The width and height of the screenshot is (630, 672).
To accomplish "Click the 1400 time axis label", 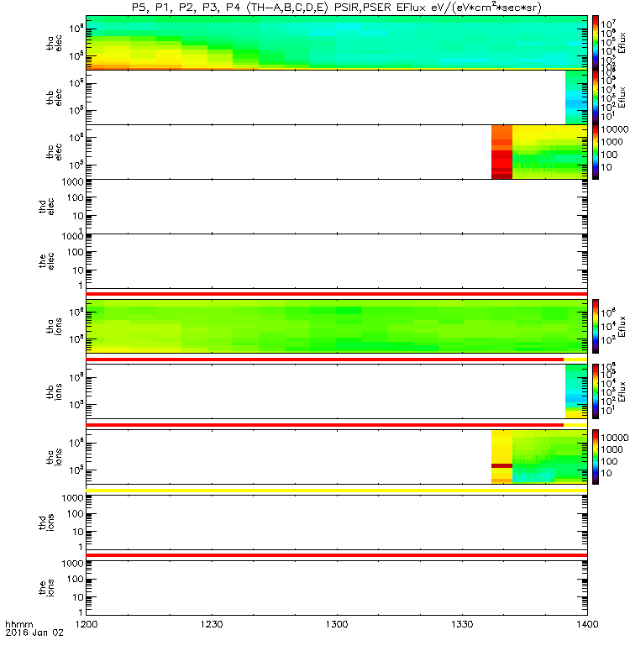I will click(587, 624).
